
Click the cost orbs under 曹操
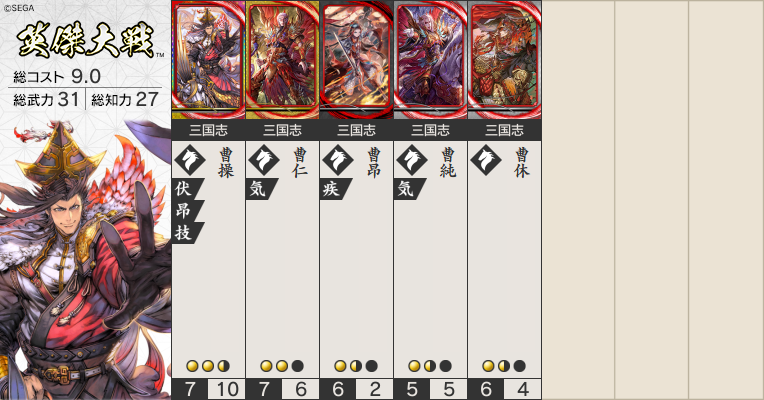pos(208,366)
